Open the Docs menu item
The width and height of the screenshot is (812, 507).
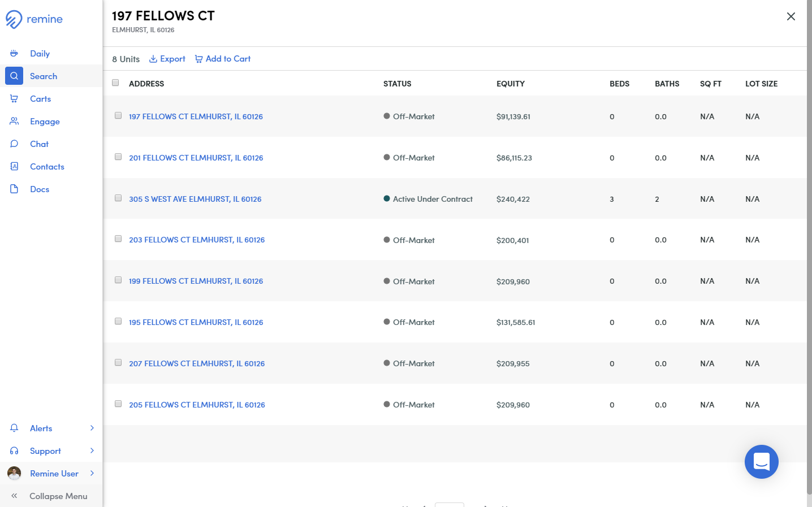[x=40, y=189]
